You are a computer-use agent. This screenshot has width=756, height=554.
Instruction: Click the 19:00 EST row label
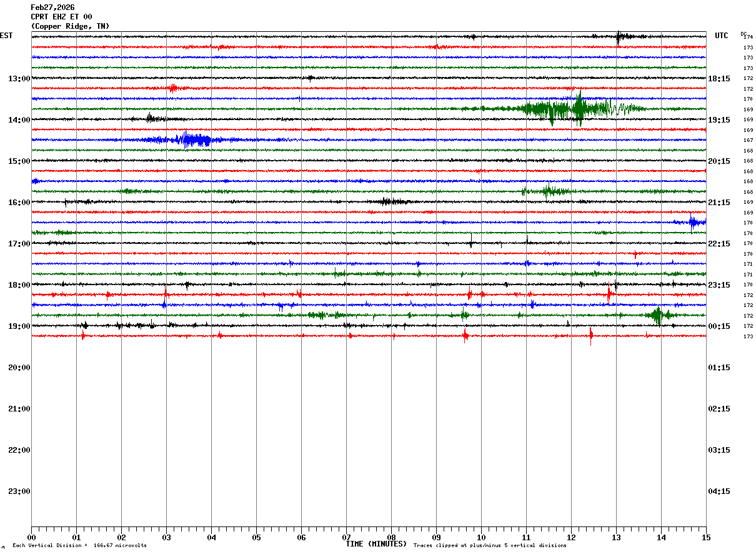[19, 326]
